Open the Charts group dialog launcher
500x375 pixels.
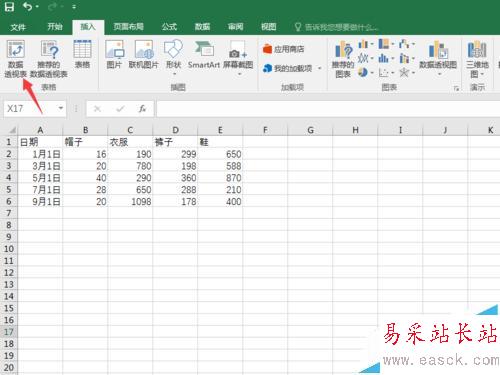456,88
